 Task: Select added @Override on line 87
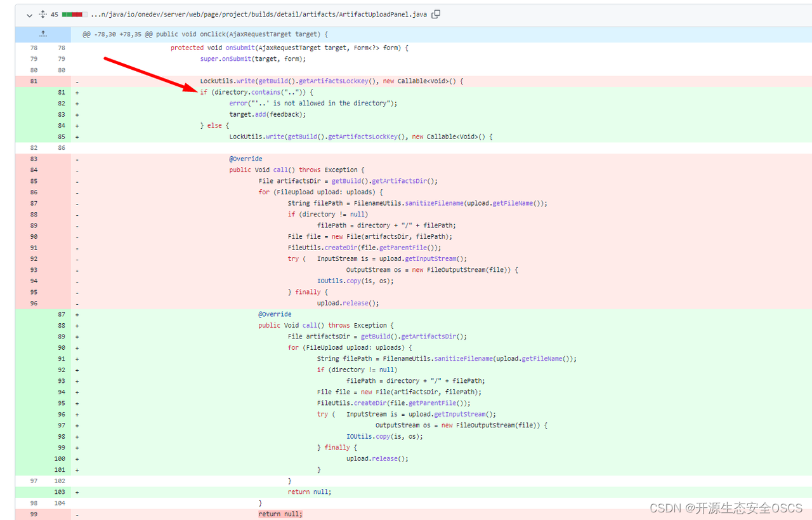(x=275, y=314)
